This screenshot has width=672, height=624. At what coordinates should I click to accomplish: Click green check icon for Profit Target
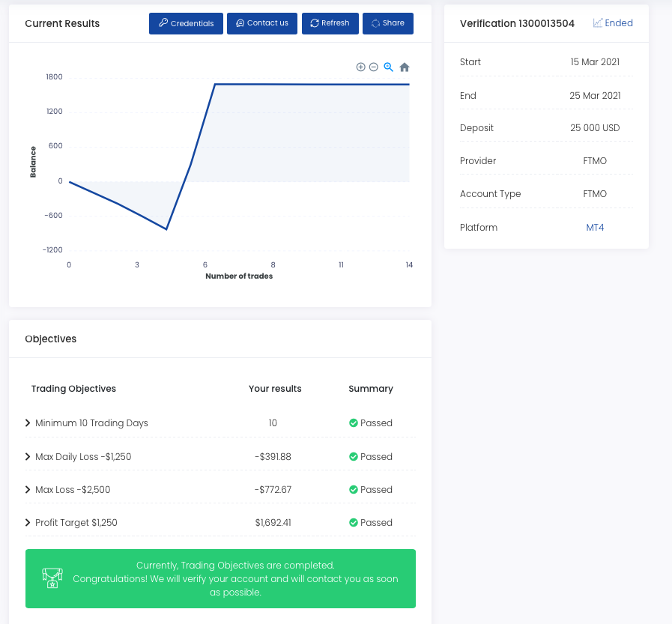[354, 523]
